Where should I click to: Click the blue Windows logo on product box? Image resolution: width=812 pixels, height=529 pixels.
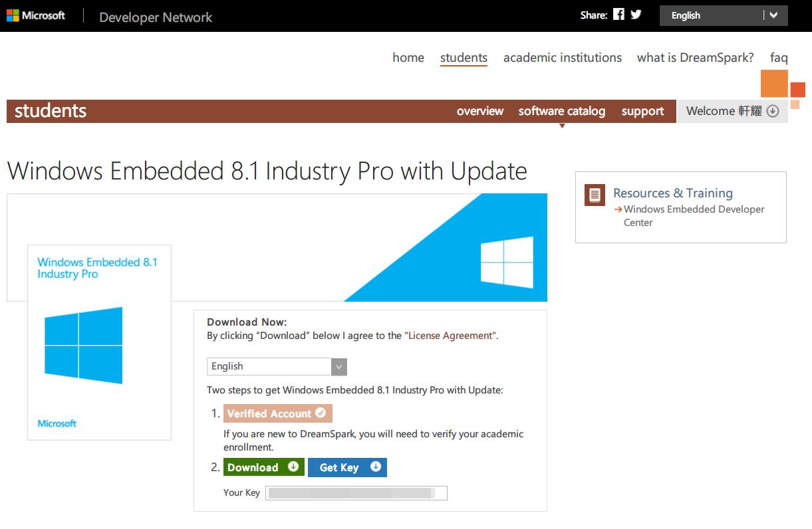point(84,345)
